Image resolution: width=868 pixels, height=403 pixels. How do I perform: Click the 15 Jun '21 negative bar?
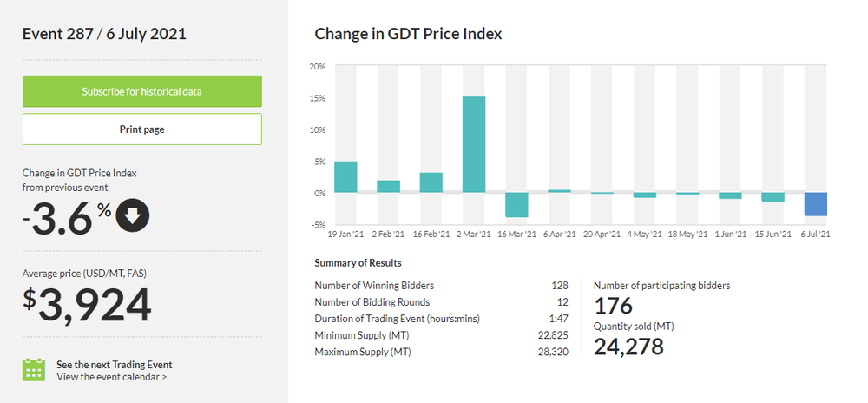pos(773,197)
